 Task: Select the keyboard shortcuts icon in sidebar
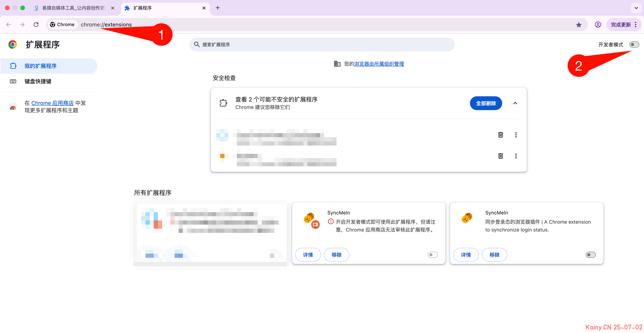13,81
